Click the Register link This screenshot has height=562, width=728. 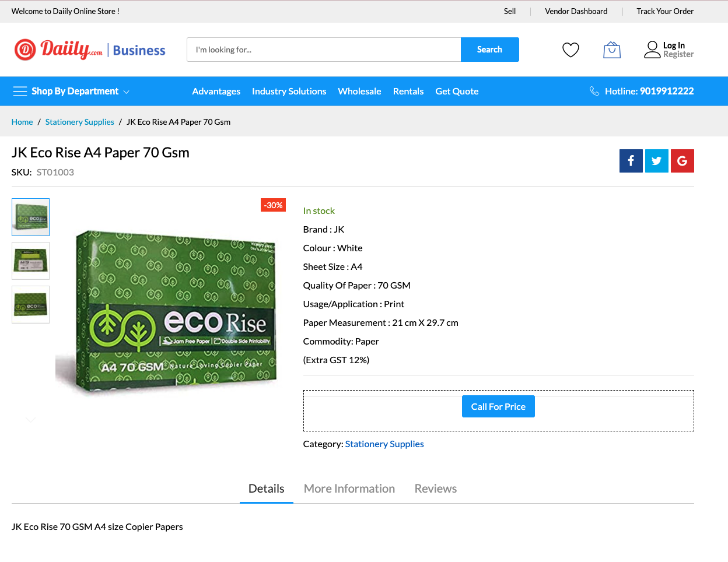(x=678, y=55)
